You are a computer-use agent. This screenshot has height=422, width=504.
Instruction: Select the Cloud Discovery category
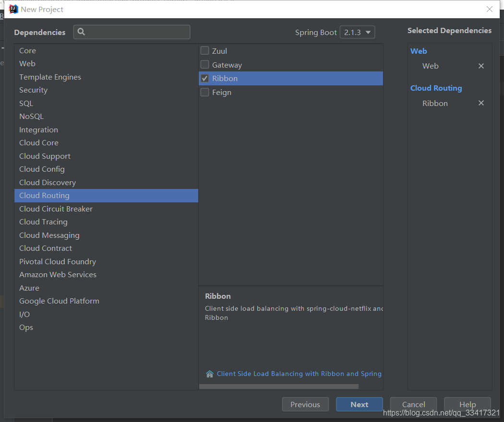coord(106,182)
